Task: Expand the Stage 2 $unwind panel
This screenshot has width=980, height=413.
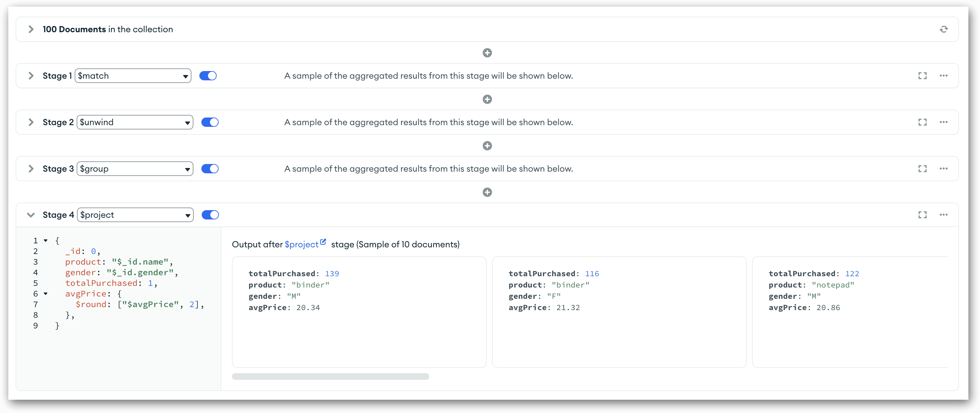Action: point(31,122)
